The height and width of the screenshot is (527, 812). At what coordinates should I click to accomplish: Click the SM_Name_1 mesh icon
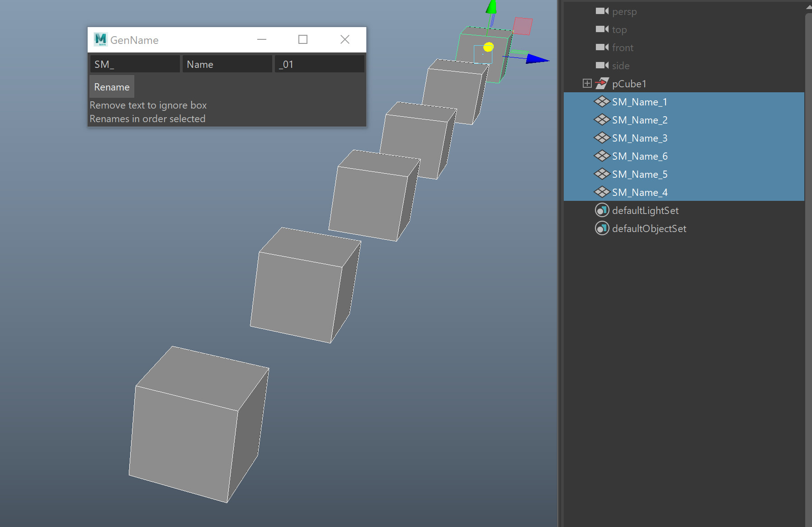[602, 101]
